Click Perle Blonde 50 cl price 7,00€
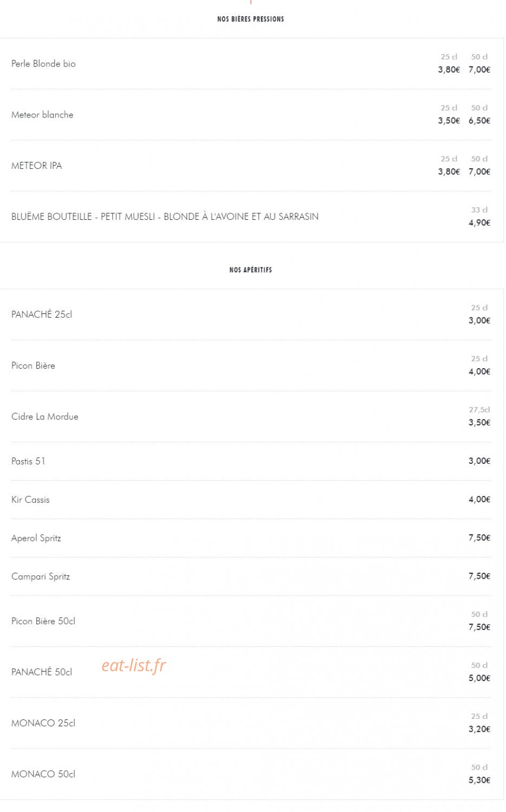506x812 pixels. pos(479,69)
